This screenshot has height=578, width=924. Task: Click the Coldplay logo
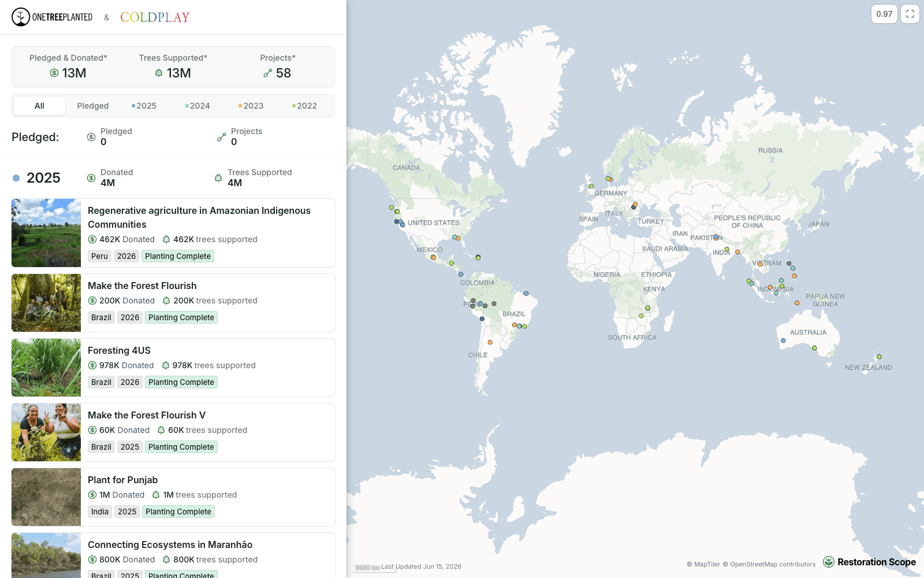155,17
